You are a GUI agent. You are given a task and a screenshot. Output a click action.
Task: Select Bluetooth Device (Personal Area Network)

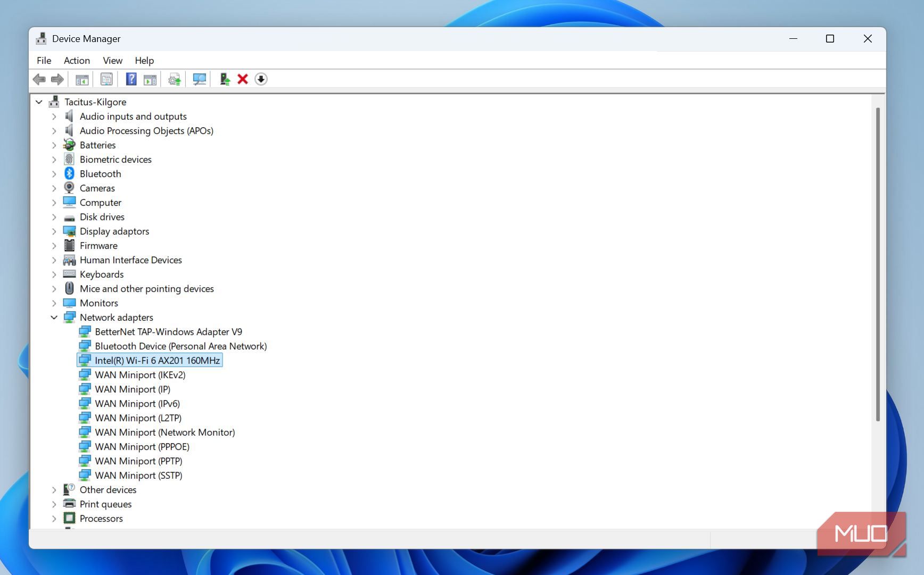[x=180, y=346]
